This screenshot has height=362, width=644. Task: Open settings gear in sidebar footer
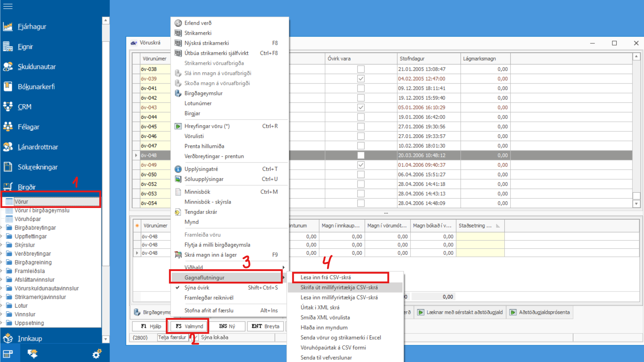[97, 354]
